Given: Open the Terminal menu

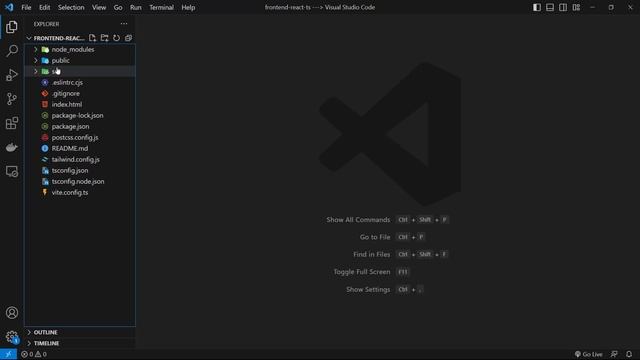Looking at the screenshot, I should click(x=161, y=7).
